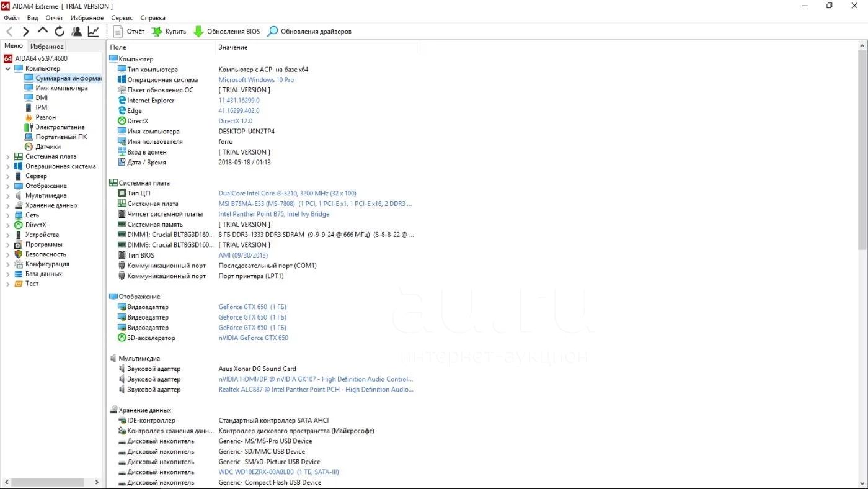
Task: Select the Asus Xonar DG Sound Card value
Action: [x=257, y=369]
